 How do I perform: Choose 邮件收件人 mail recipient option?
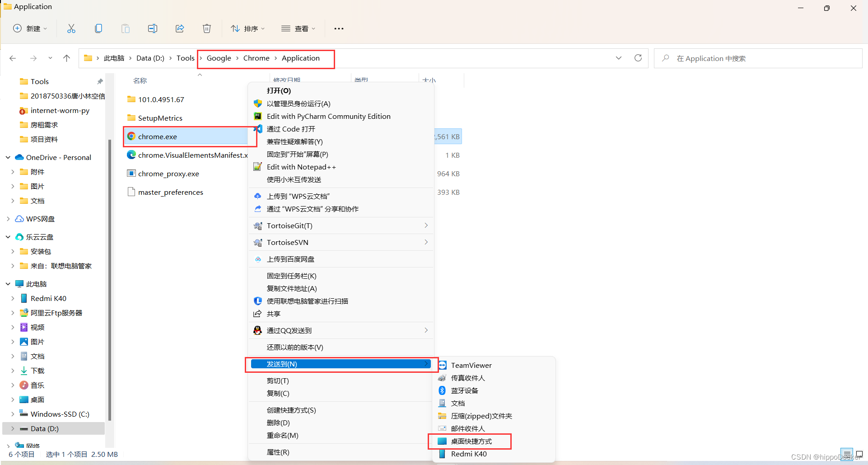pyautogui.click(x=468, y=428)
